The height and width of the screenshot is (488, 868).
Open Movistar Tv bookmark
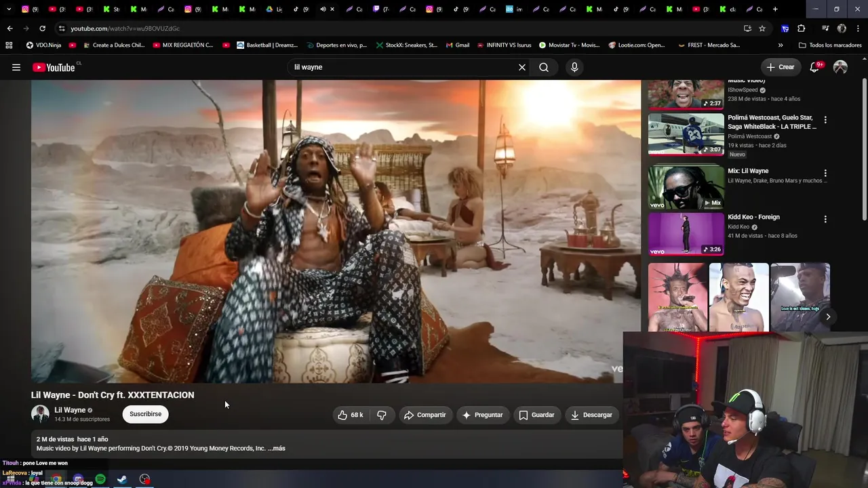click(569, 45)
